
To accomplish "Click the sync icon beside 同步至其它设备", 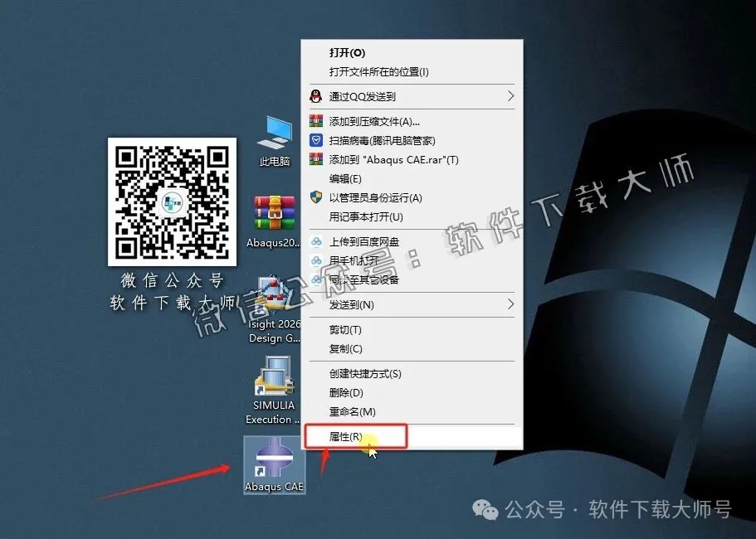I will pyautogui.click(x=315, y=279).
